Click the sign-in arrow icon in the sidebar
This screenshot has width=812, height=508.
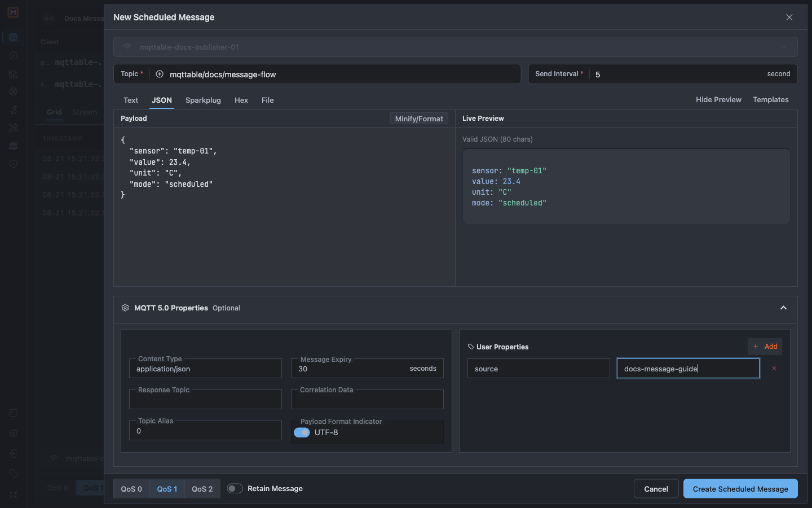pos(13,454)
